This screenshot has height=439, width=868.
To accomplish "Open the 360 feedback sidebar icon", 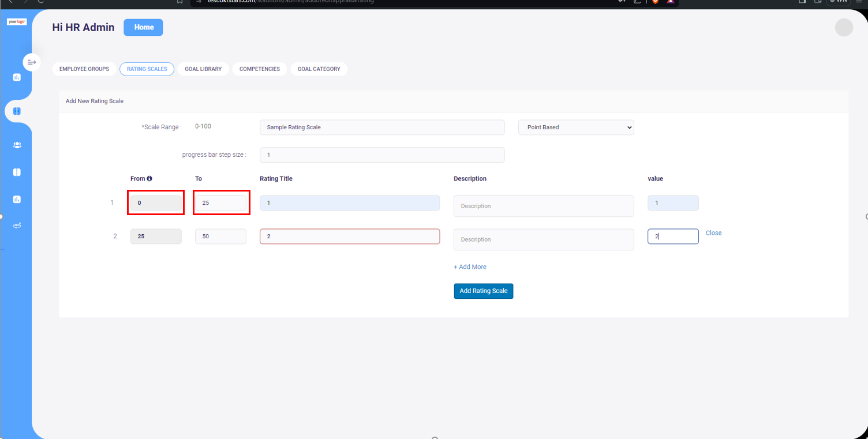I will point(17,226).
